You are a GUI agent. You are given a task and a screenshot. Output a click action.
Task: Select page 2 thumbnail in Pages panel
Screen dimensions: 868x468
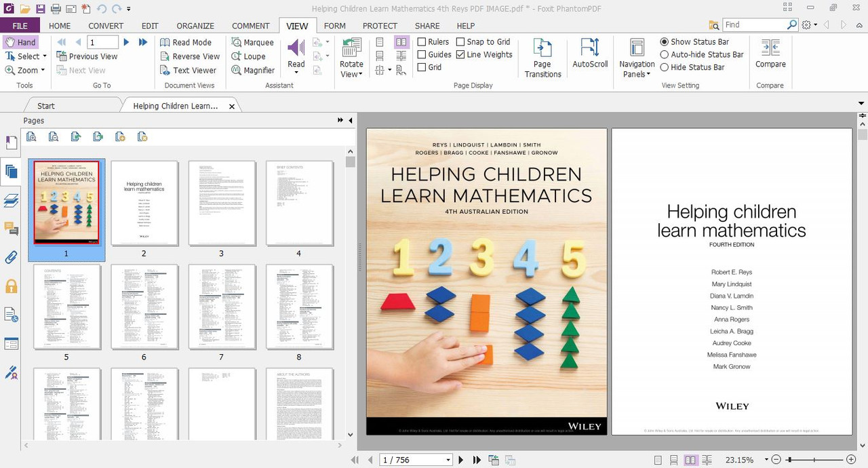pyautogui.click(x=144, y=203)
